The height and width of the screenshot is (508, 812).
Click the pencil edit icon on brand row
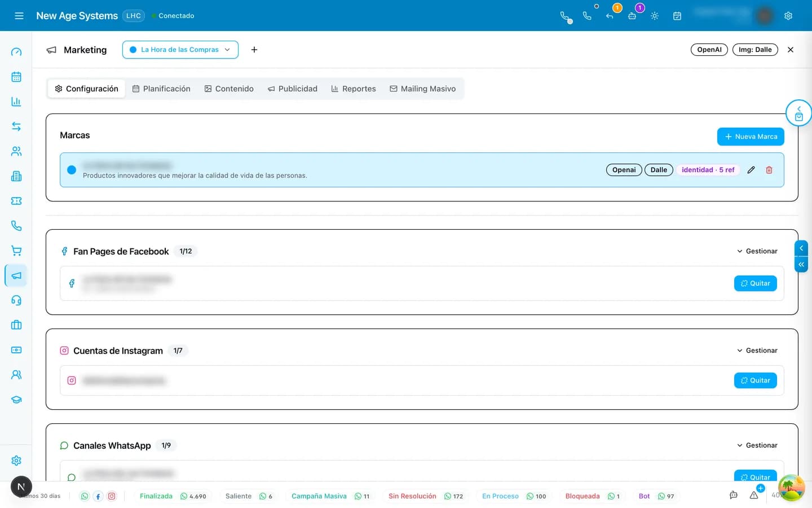tap(751, 170)
